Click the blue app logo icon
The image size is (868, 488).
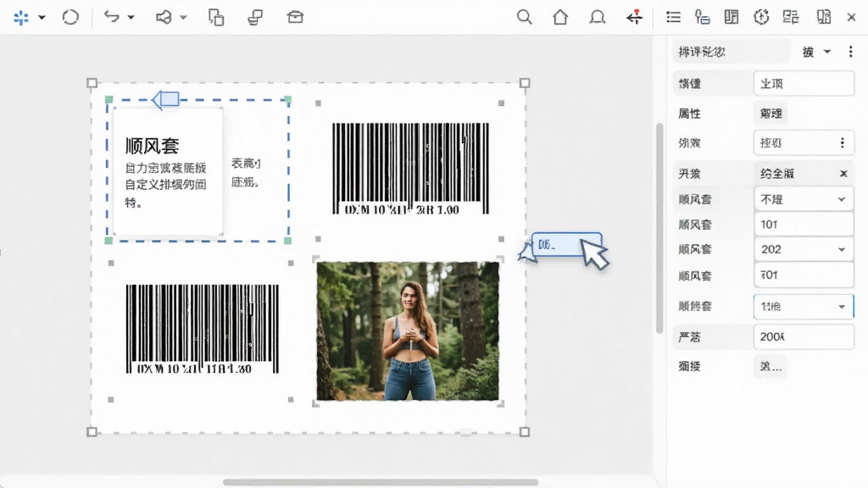click(x=21, y=18)
